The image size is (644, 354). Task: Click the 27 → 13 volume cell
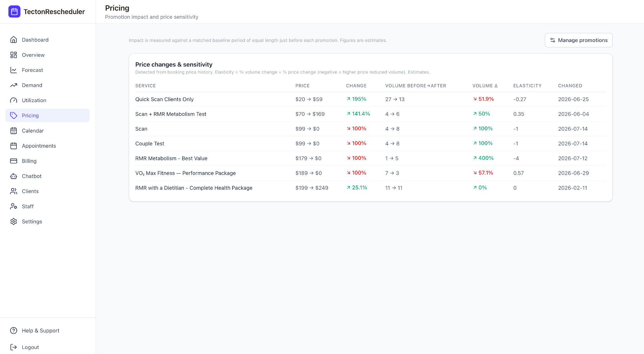[x=395, y=99]
